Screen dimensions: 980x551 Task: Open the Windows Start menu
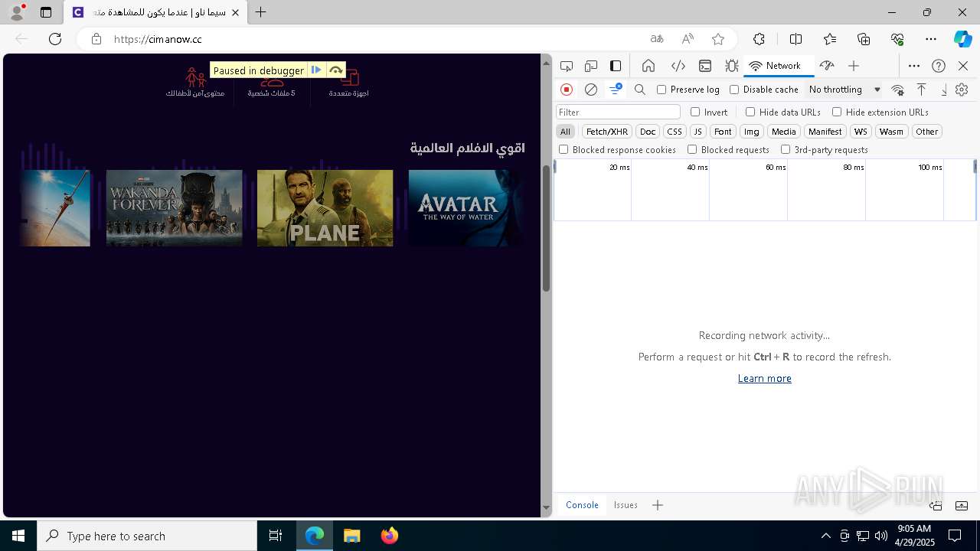(18, 536)
